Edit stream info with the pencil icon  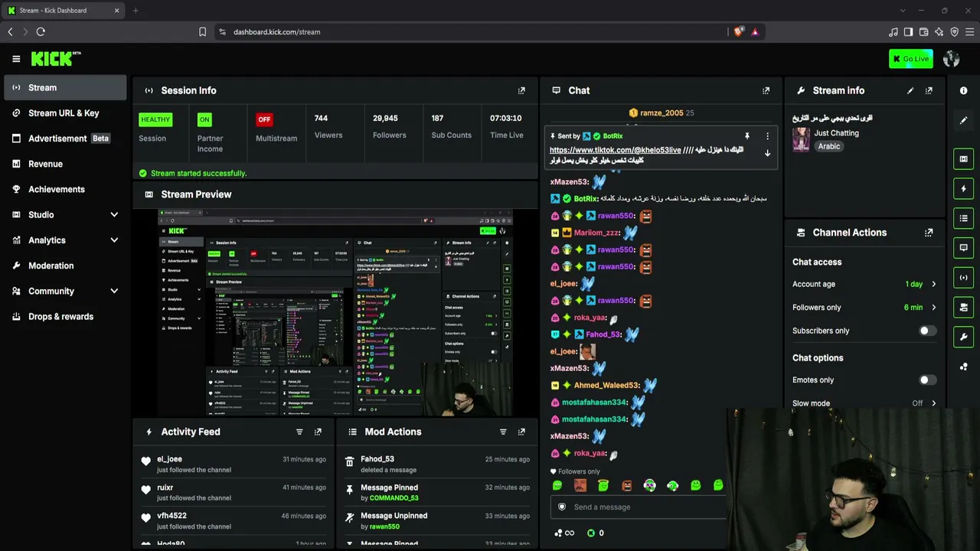pos(910,90)
